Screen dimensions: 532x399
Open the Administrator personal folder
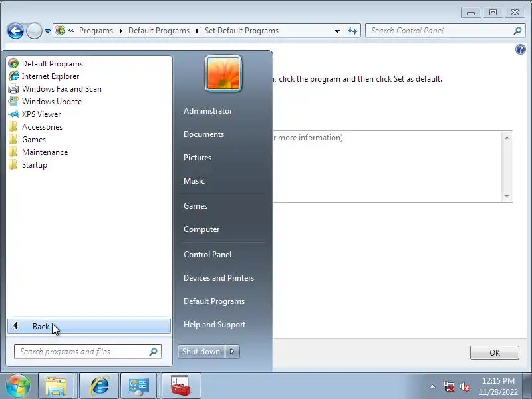207,111
